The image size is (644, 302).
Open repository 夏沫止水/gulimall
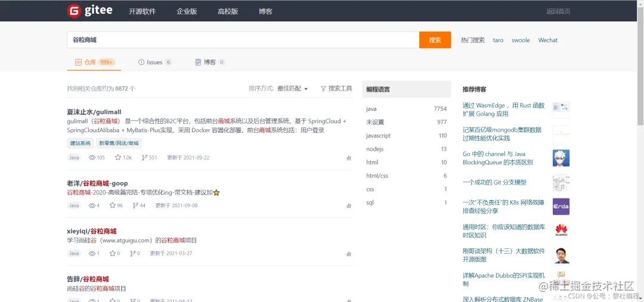click(x=94, y=112)
